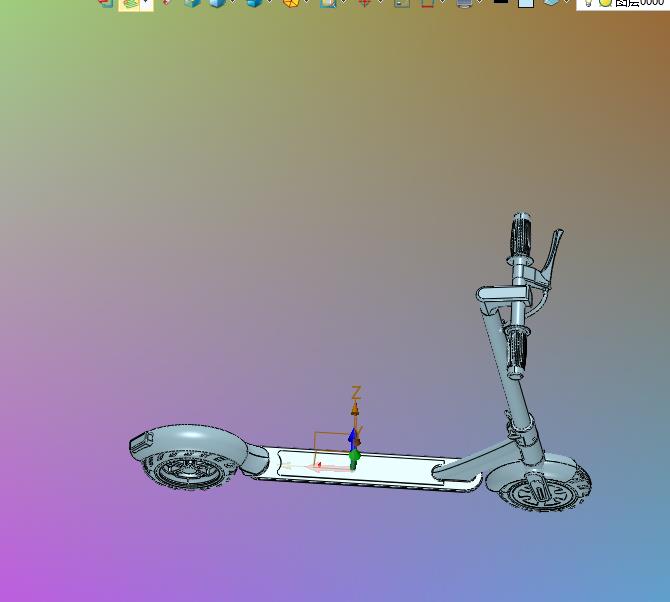Open the 图层0000 layer dropdown

click(623, 3)
